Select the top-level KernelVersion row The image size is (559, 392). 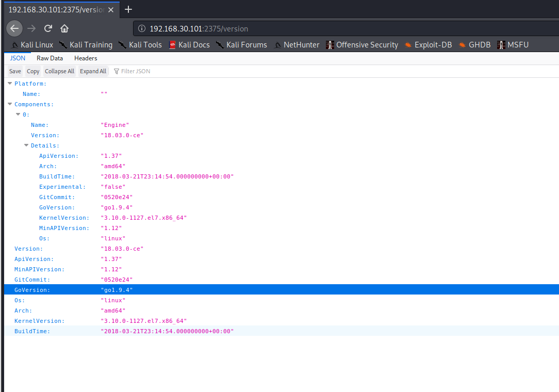pos(282,321)
